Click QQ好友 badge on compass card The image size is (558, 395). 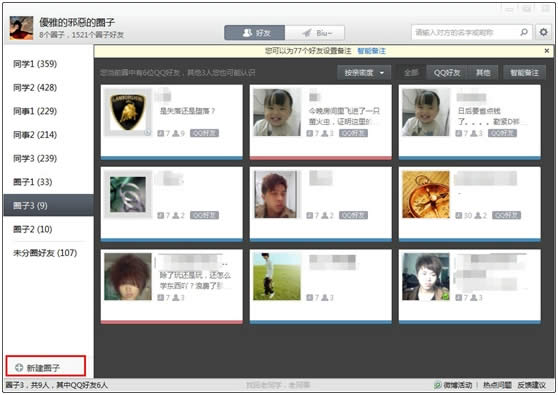pos(506,216)
